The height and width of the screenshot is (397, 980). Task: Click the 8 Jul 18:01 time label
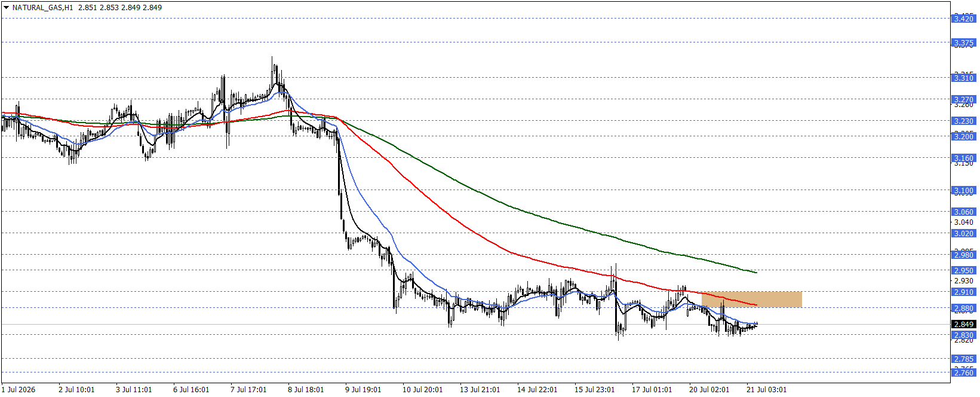pyautogui.click(x=306, y=389)
